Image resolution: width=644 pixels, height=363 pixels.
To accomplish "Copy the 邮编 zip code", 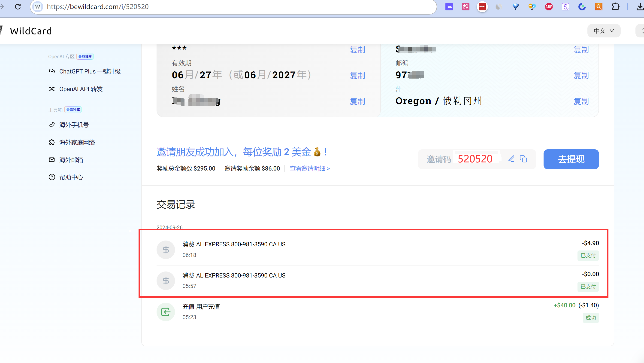I will [581, 76].
